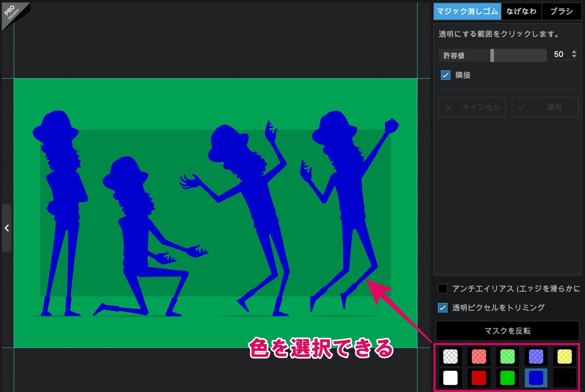Select the translucent green checkered swatch
Image resolution: width=585 pixels, height=392 pixels.
(507, 357)
